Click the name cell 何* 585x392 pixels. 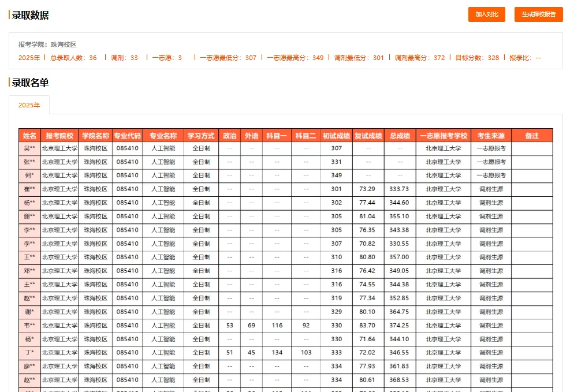pos(29,176)
